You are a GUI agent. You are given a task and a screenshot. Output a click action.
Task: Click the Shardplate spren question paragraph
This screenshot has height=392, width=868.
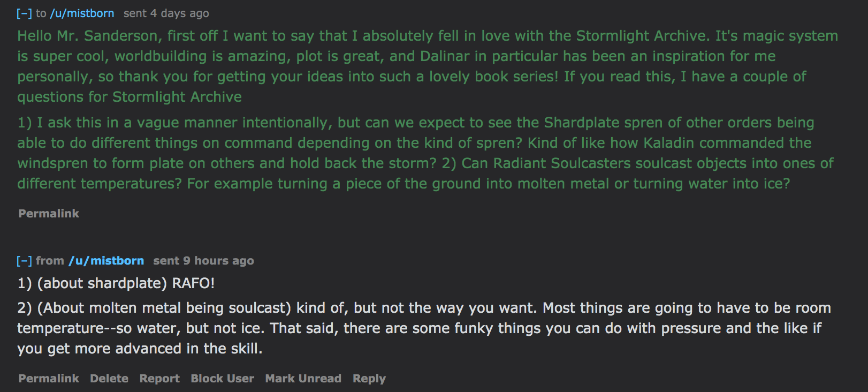pos(425,153)
